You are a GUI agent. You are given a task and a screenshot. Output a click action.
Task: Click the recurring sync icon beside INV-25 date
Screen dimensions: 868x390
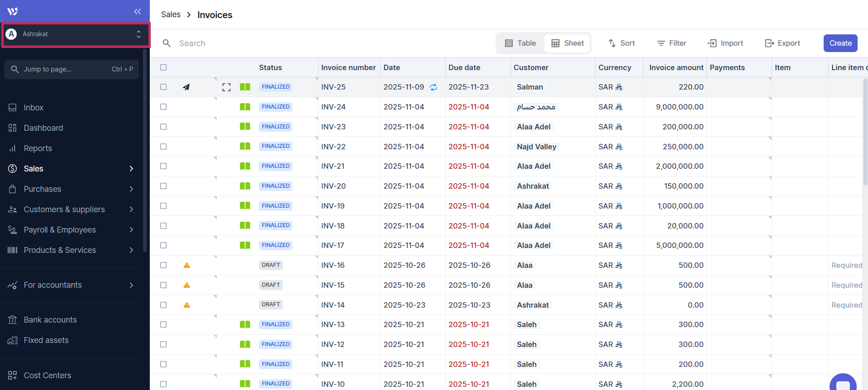[434, 87]
